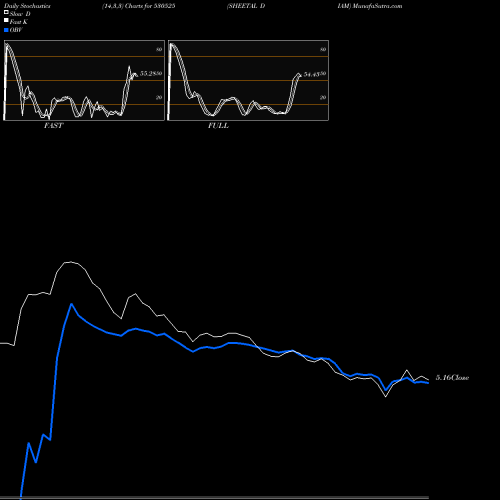This screenshot has width=500, height=500.
Task: Click the Fast K legend swatch
Action: [6, 20]
